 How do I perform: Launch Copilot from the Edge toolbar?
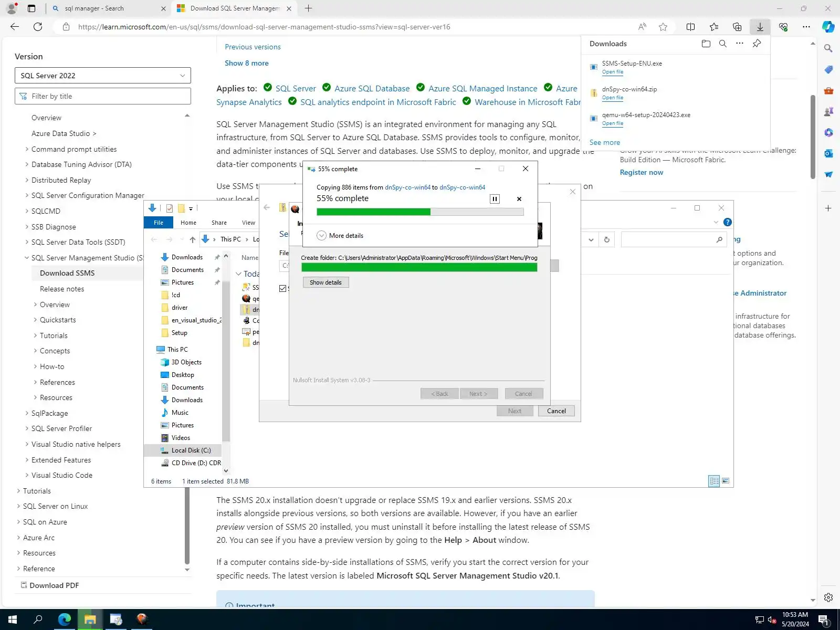click(828, 27)
